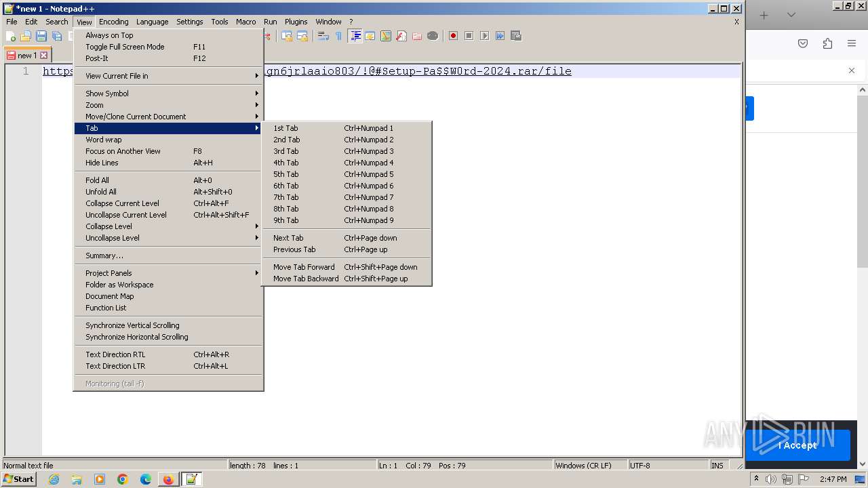Play back the recorded macro
Image resolution: width=868 pixels, height=488 pixels.
point(484,36)
